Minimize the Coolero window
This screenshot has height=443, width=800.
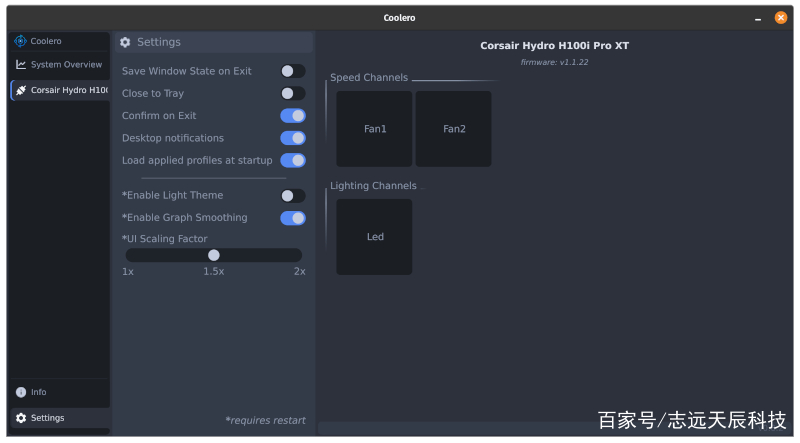coord(758,18)
